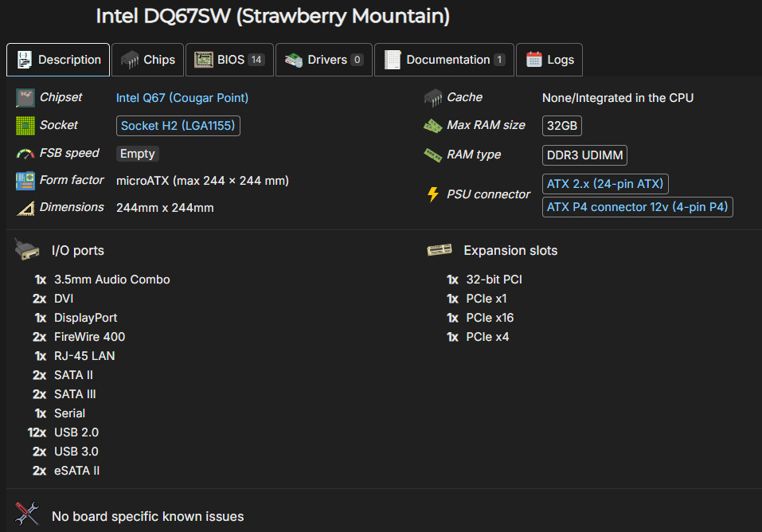Switch to the Logs tab
The width and height of the screenshot is (762, 532).
[549, 60]
